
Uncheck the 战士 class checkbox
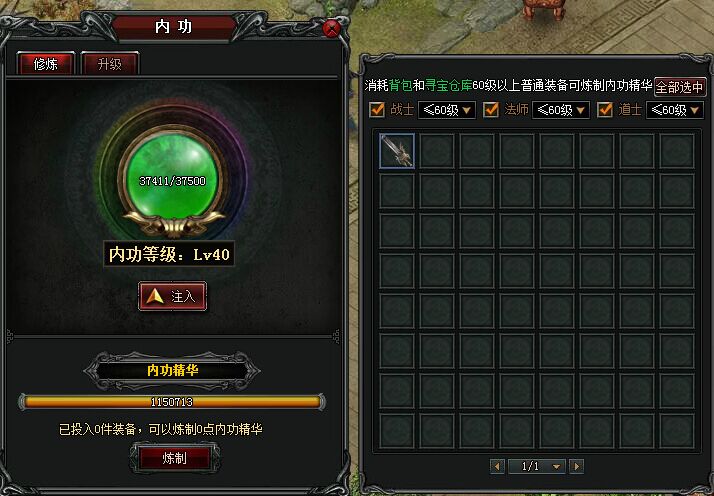(x=377, y=110)
